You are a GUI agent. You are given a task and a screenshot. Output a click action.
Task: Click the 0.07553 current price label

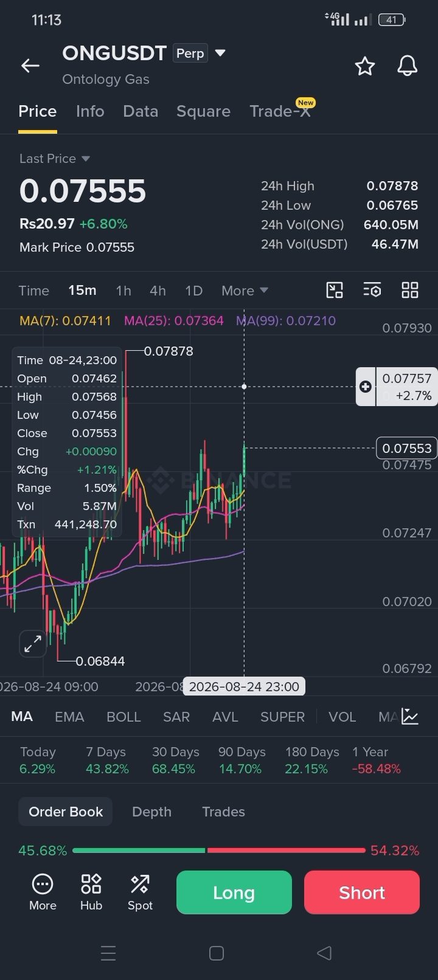pos(407,448)
